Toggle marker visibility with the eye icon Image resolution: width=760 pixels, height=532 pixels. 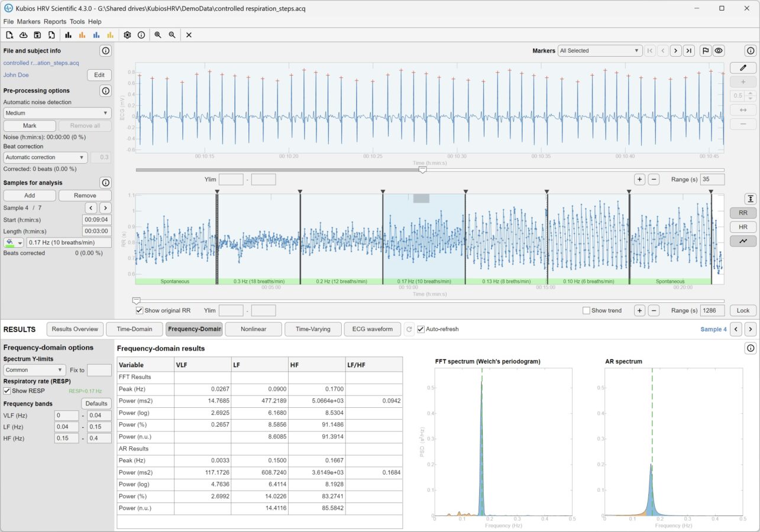tap(719, 51)
